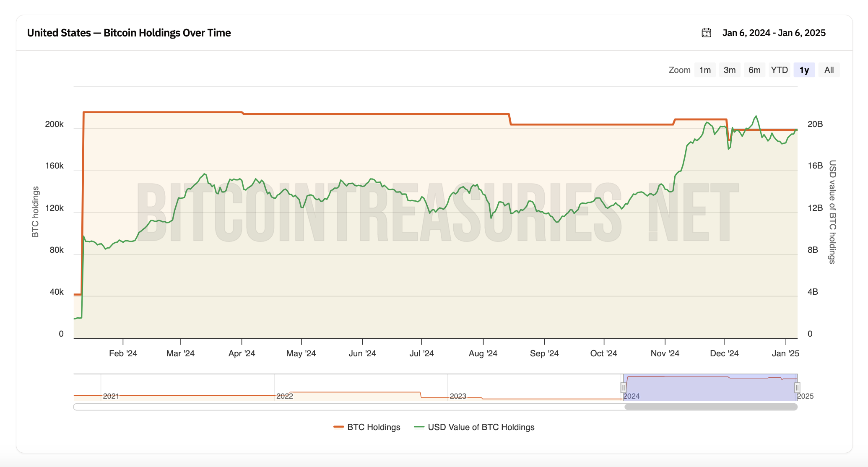Open the Jan 6, 2024 date range picker
Screen dimensions: 868x467
pyautogui.click(x=774, y=33)
